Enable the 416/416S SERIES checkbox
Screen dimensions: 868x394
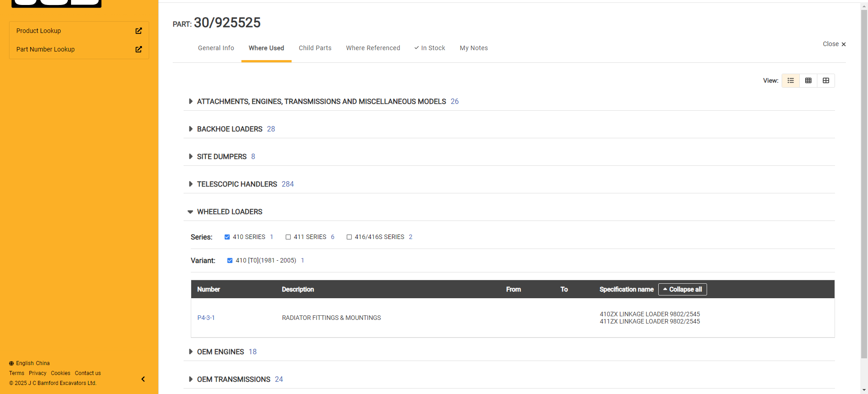pos(349,237)
